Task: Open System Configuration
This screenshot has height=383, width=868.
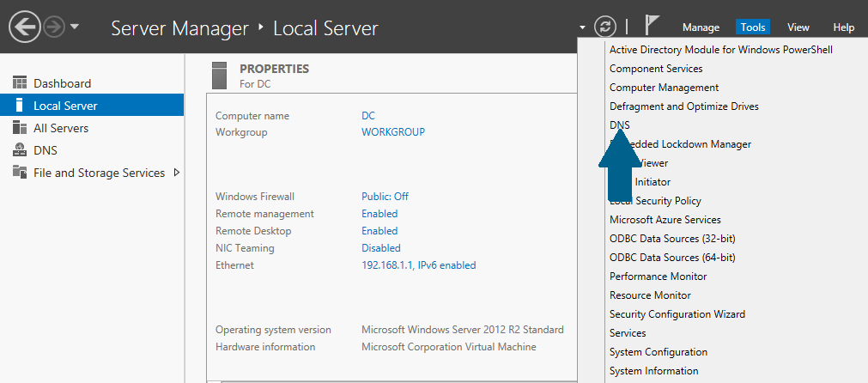Action: click(x=659, y=352)
